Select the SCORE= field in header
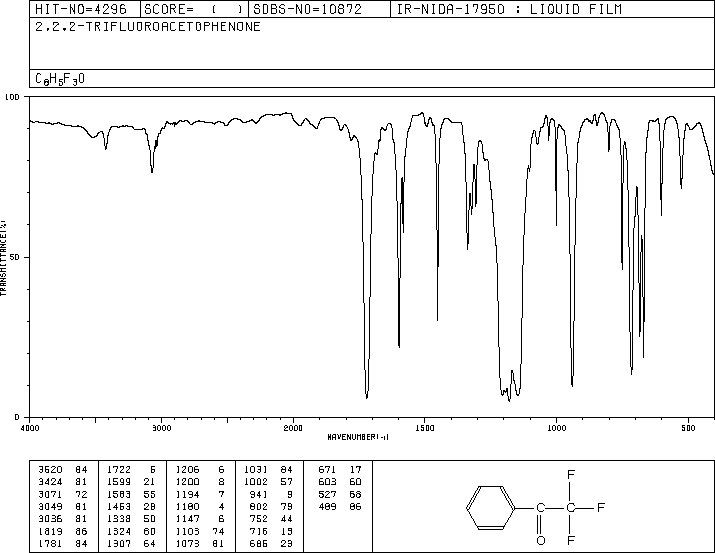Screen dimensions: 715x553 tap(193, 9)
